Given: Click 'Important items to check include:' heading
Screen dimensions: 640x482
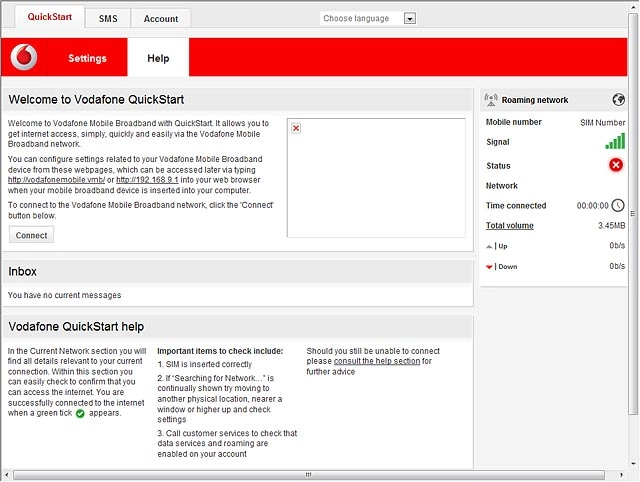Looking at the screenshot, I should tap(220, 351).
